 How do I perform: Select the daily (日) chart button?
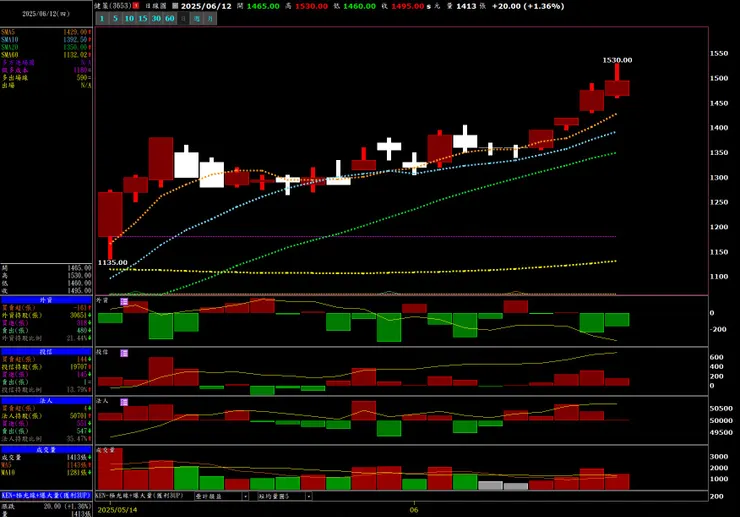183,18
